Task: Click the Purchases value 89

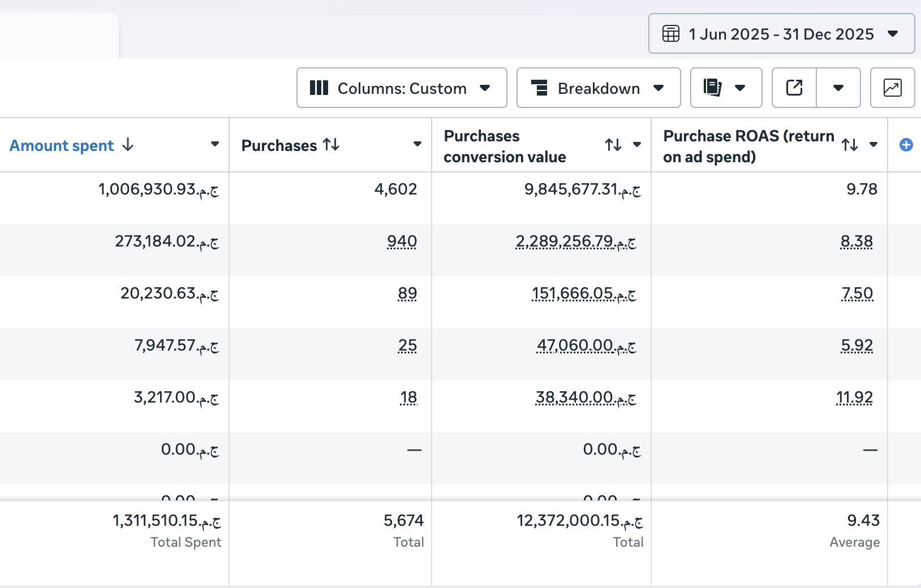Action: [x=407, y=294]
